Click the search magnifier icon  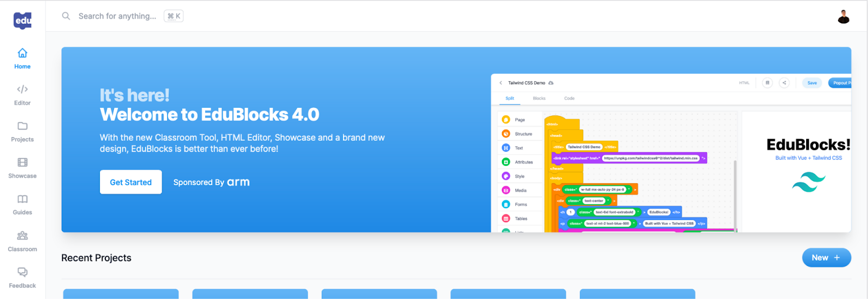click(66, 16)
